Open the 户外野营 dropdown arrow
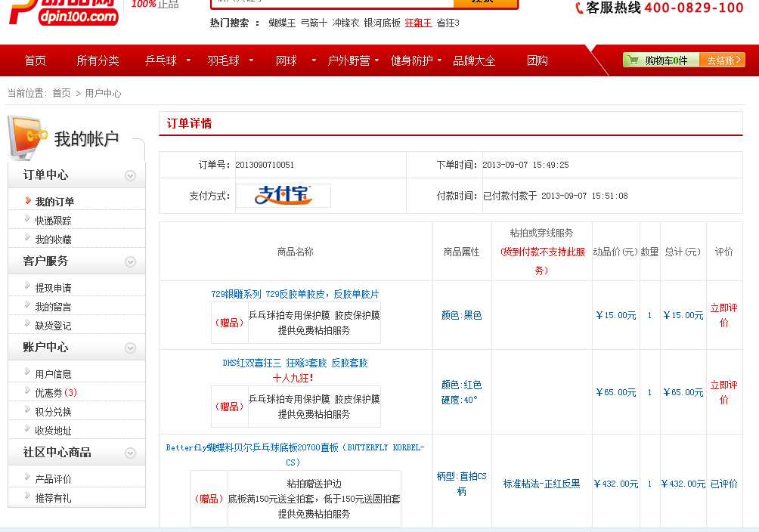The width and height of the screenshot is (759, 532). point(376,60)
